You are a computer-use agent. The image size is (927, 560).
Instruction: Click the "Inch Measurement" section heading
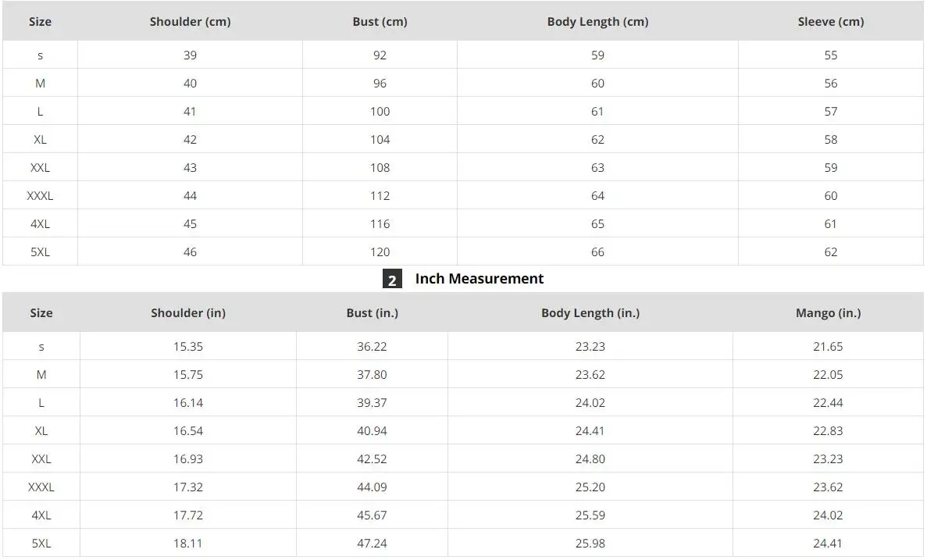[x=479, y=279]
